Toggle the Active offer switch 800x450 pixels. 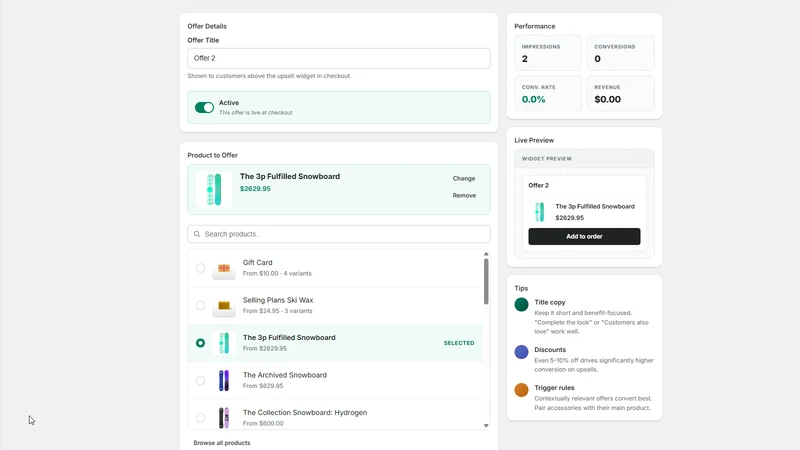204,108
